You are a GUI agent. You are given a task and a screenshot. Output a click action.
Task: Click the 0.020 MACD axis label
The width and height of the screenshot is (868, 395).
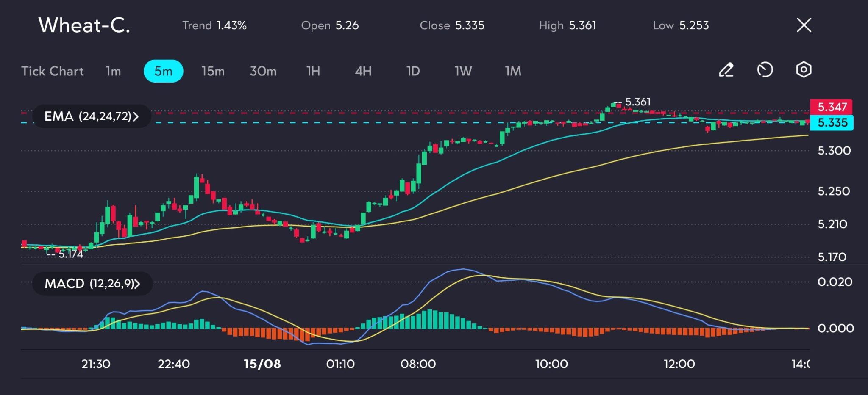(x=835, y=282)
